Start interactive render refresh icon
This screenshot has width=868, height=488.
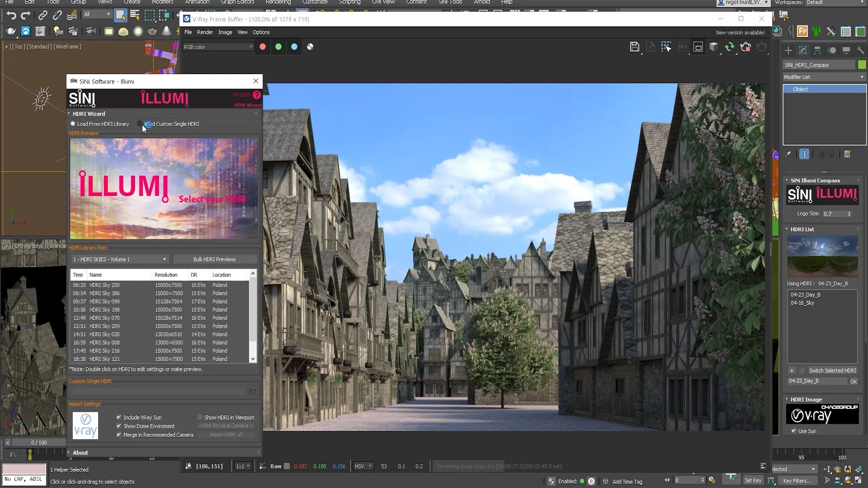click(x=730, y=47)
